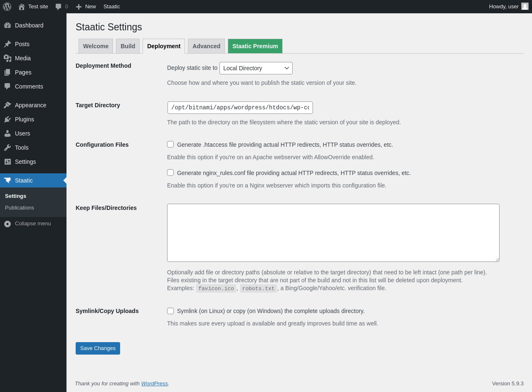Enable the Generate nginx_rules.conf checkbox
Viewport: 532px width, 392px height.
pyautogui.click(x=170, y=173)
